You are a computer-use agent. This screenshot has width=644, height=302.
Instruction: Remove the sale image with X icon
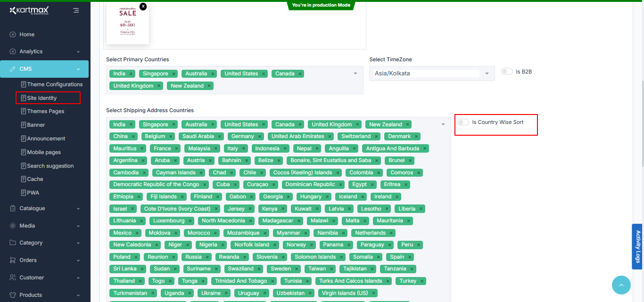click(143, 6)
